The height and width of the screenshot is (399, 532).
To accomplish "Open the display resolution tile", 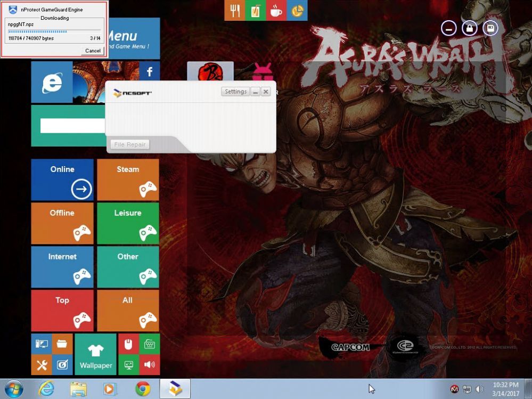I will [x=128, y=365].
